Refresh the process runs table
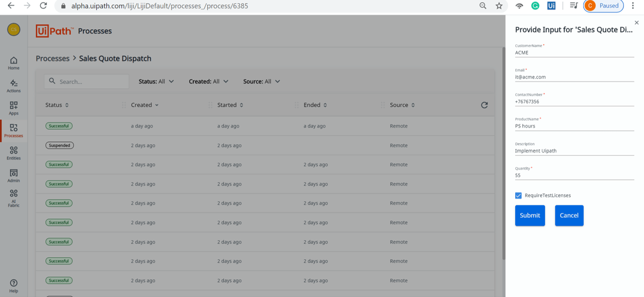This screenshot has width=644, height=297. point(484,105)
